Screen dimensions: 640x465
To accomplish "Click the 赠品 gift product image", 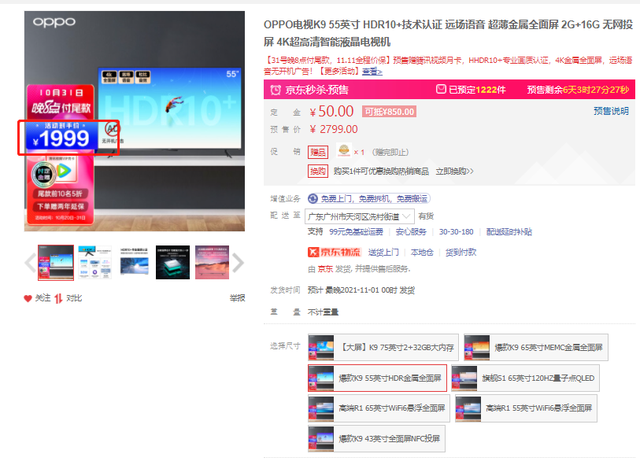I will [344, 150].
